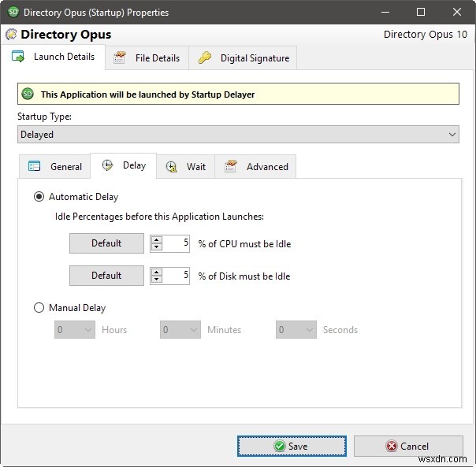
Task: Click the Cancel button
Action: tap(408, 446)
